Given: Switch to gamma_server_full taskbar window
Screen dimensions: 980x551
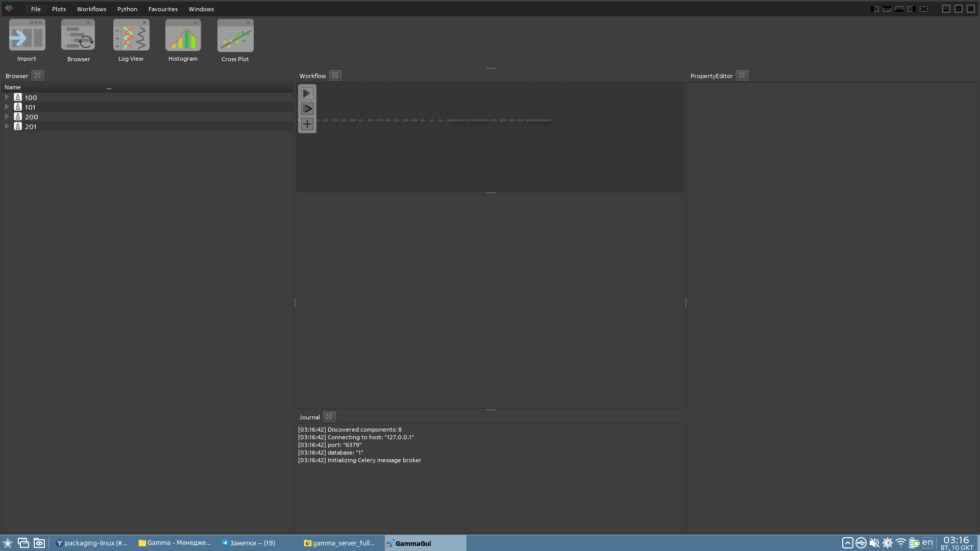Looking at the screenshot, I should tap(339, 543).
